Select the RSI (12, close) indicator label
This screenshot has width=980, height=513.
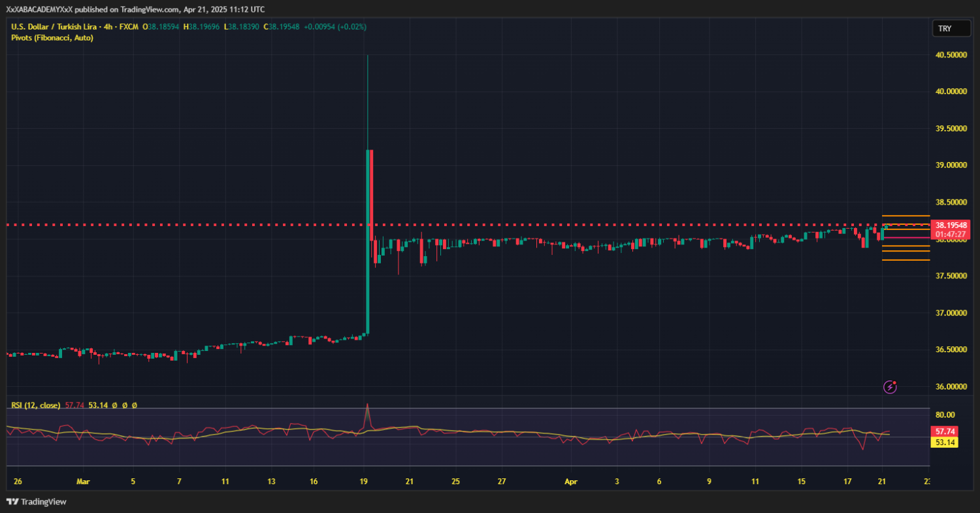[36, 405]
